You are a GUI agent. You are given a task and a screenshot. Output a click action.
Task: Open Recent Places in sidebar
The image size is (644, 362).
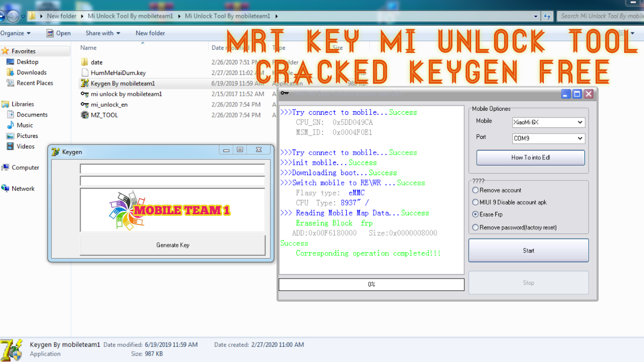(x=35, y=83)
